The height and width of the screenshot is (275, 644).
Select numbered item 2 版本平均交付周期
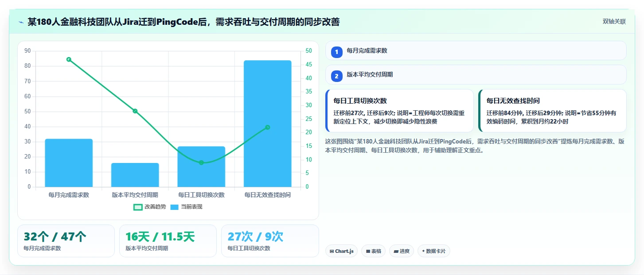pyautogui.click(x=476, y=75)
